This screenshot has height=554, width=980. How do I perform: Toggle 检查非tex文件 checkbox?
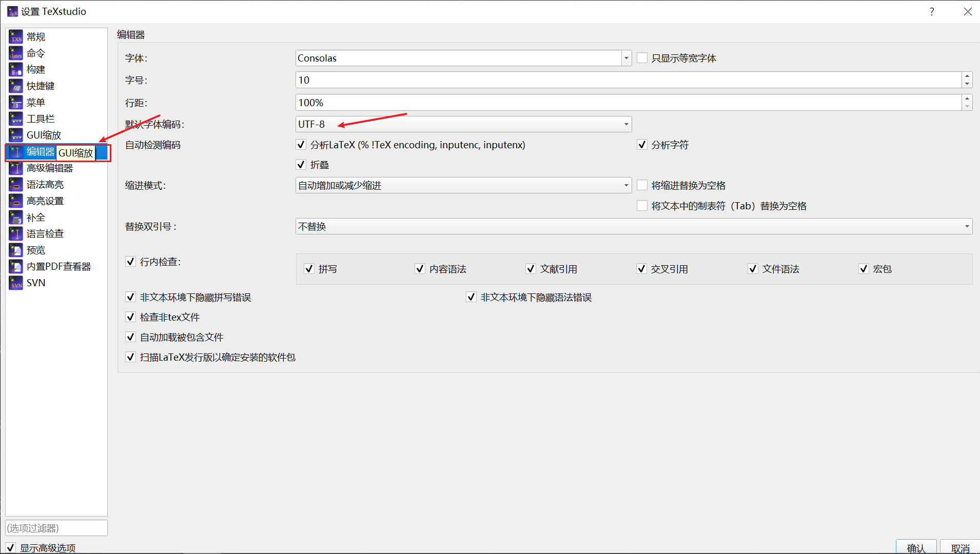point(131,317)
